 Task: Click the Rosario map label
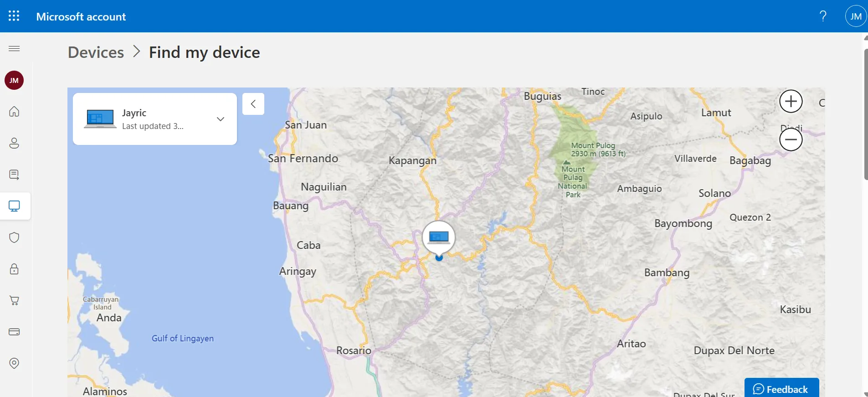click(x=354, y=351)
